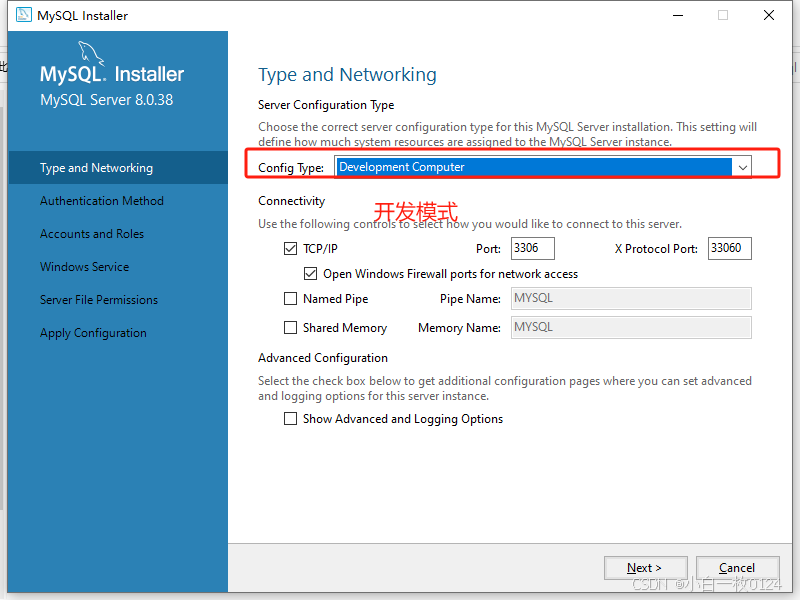Select Development Computer from the combo box
Viewport: 800px width, 600px height.
coord(540,169)
